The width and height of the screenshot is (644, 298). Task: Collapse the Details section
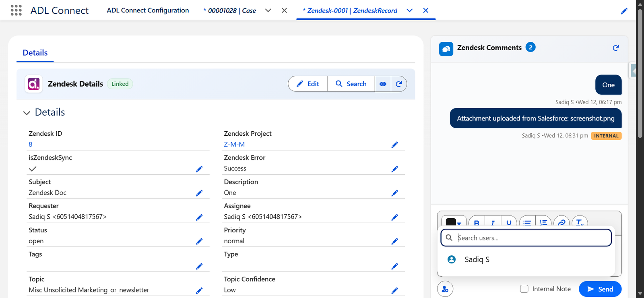click(x=27, y=113)
